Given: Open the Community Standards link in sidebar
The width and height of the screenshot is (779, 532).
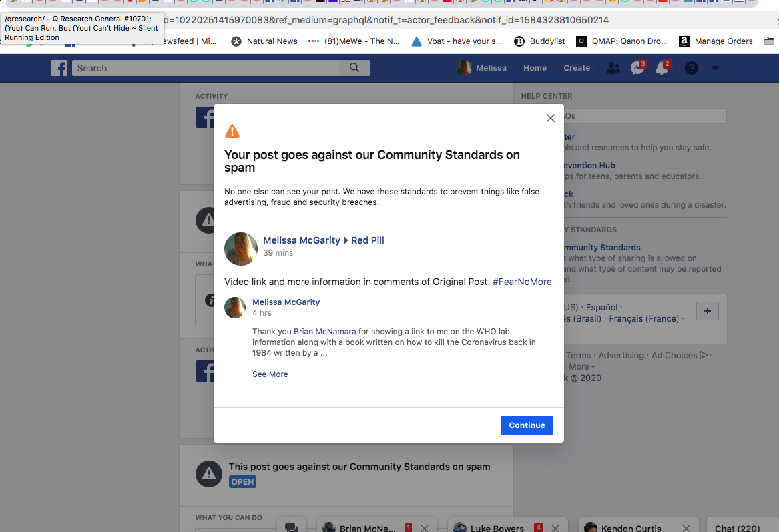Looking at the screenshot, I should tap(602, 248).
